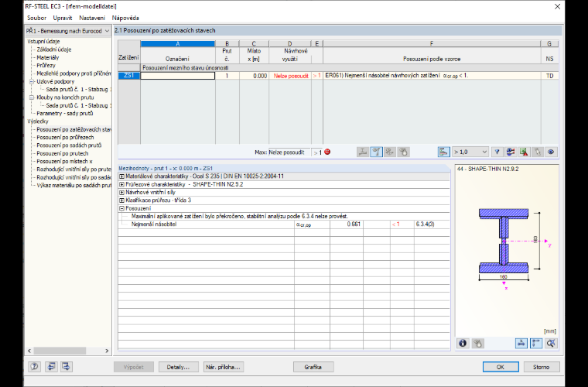This screenshot has width=588, height=387.
Task: Expand Návrhové vnitřní síly row
Action: click(x=121, y=193)
